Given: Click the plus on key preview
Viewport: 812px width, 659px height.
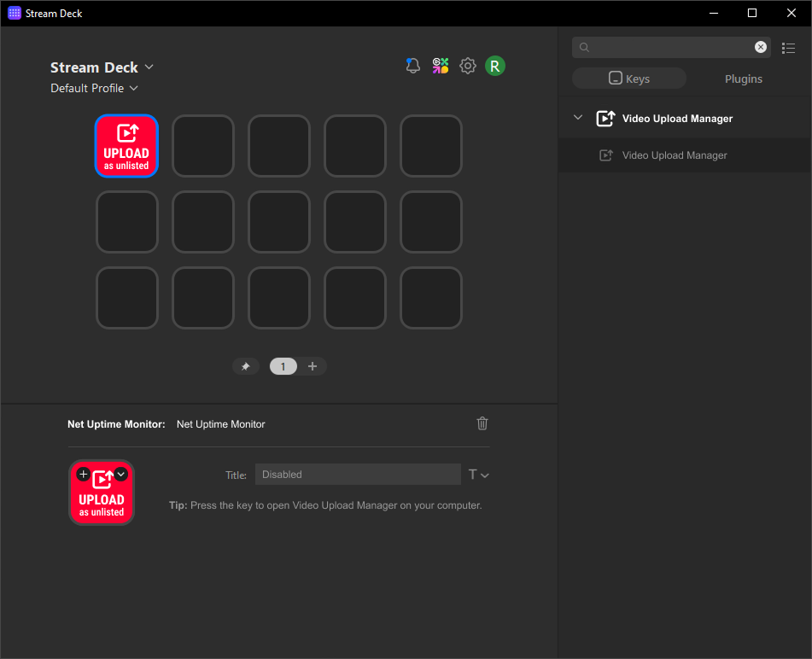Looking at the screenshot, I should [x=84, y=474].
